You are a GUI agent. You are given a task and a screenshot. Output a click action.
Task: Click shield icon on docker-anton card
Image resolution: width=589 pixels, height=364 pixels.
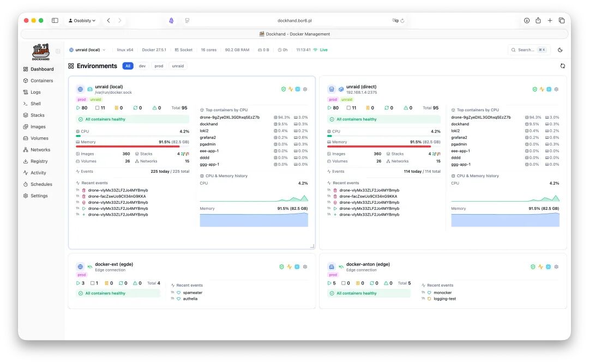point(533,267)
